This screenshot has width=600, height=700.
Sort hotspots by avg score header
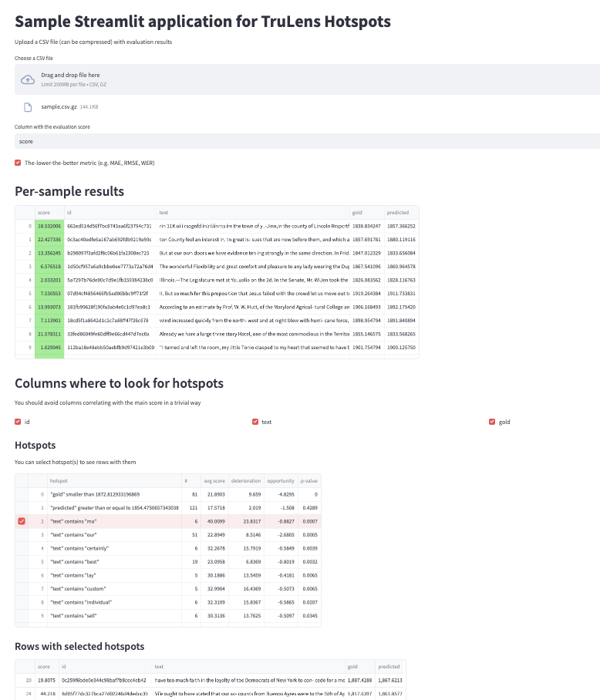pyautogui.click(x=214, y=481)
